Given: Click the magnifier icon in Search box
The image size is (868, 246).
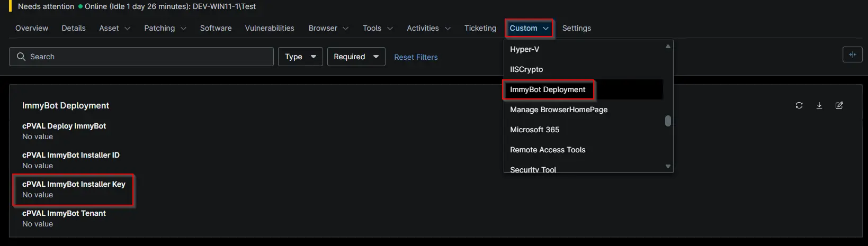Looking at the screenshot, I should tap(21, 57).
